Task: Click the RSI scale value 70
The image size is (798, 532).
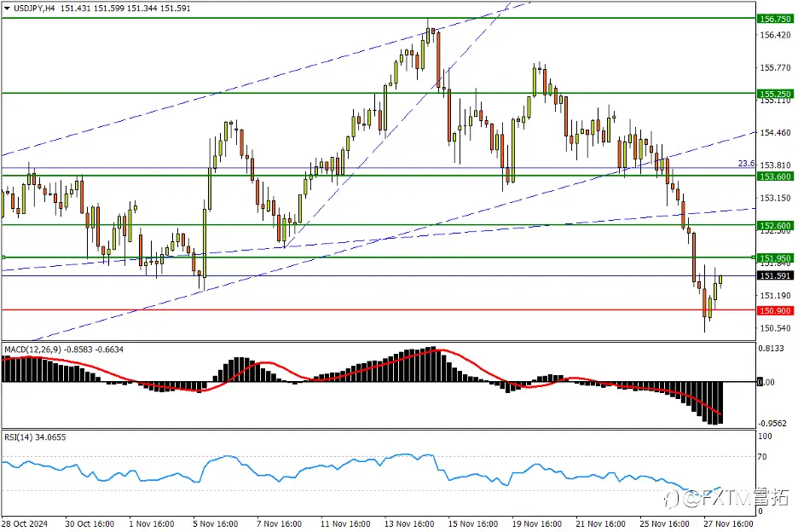Action: (x=762, y=457)
